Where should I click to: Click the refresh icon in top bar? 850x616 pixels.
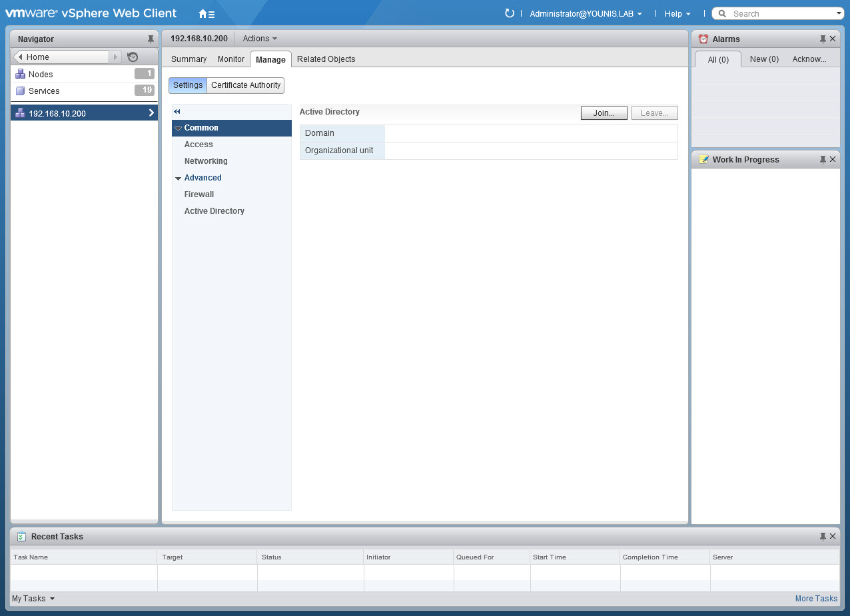click(x=510, y=13)
